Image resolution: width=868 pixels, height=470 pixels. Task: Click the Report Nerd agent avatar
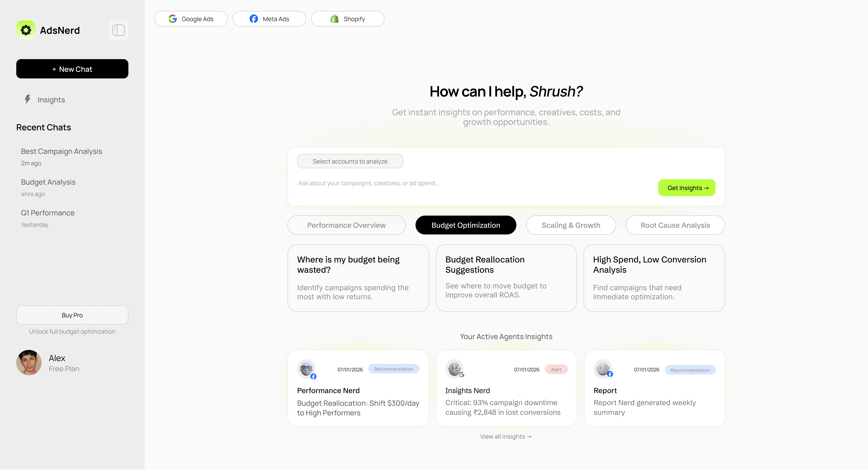click(602, 368)
